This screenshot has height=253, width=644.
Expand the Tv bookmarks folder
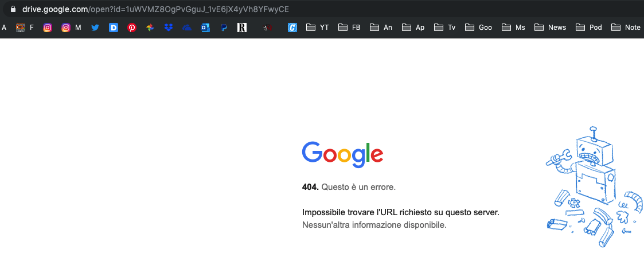click(445, 28)
